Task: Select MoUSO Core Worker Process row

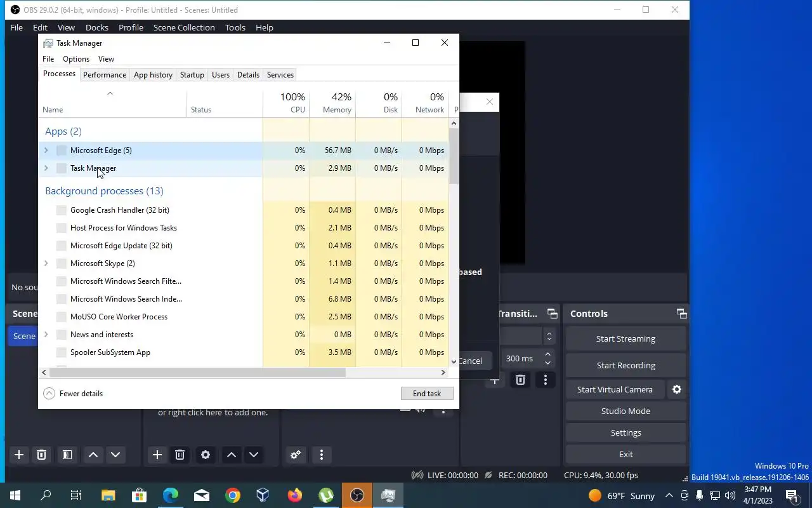Action: [x=244, y=317]
